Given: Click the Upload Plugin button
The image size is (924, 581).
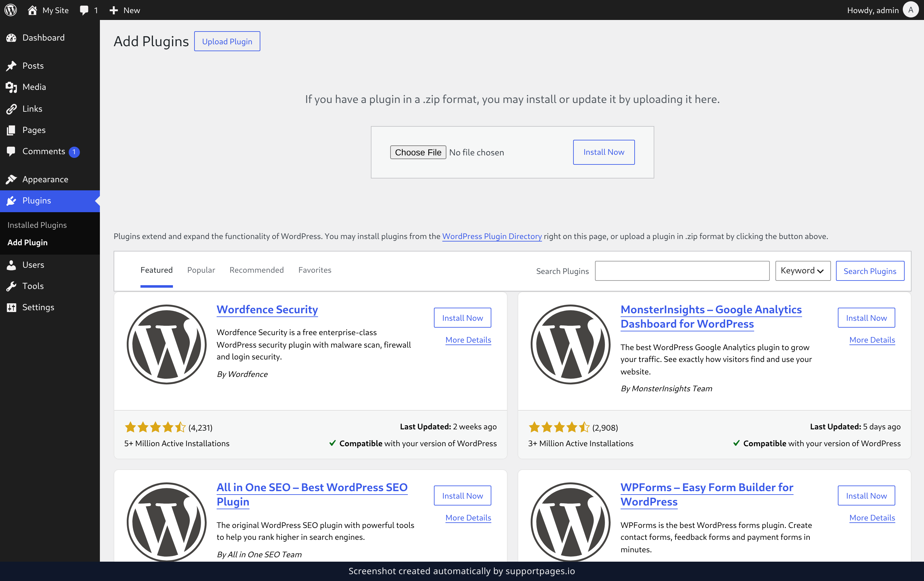Looking at the screenshot, I should click(x=227, y=41).
